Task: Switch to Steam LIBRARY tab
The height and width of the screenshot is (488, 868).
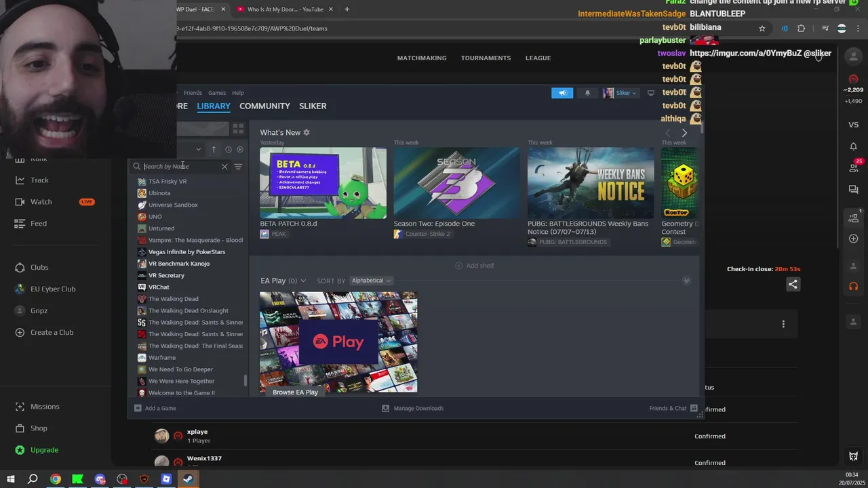Action: click(214, 106)
